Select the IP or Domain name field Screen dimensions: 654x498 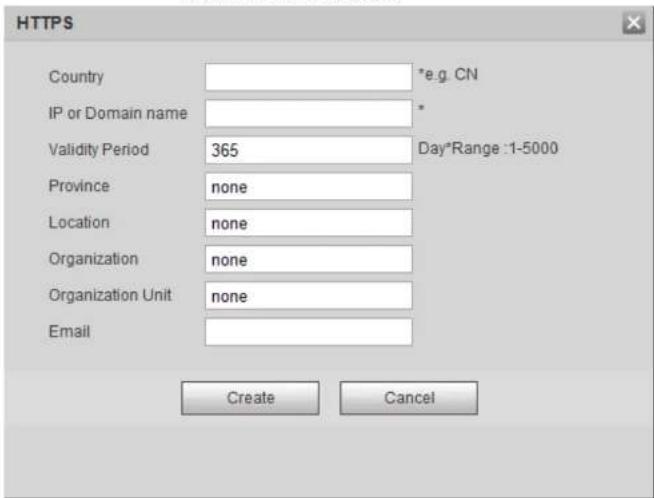(309, 113)
